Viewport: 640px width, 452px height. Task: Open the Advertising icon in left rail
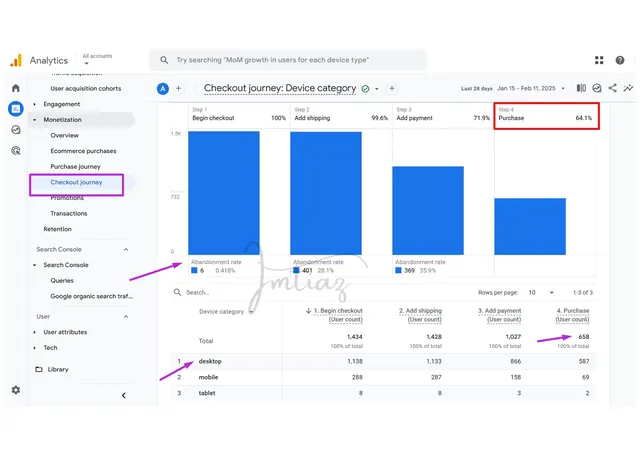point(16,151)
